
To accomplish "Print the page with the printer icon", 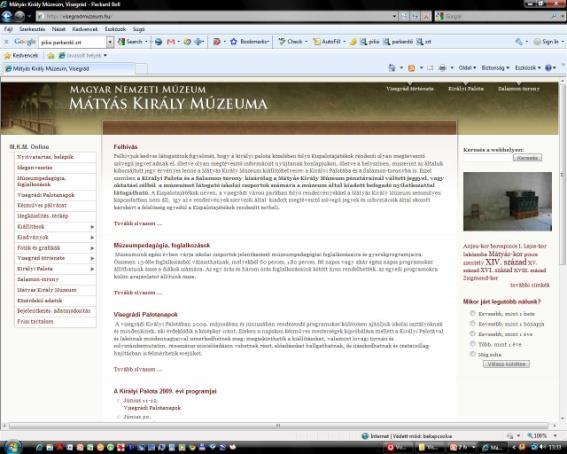I will 442,68.
